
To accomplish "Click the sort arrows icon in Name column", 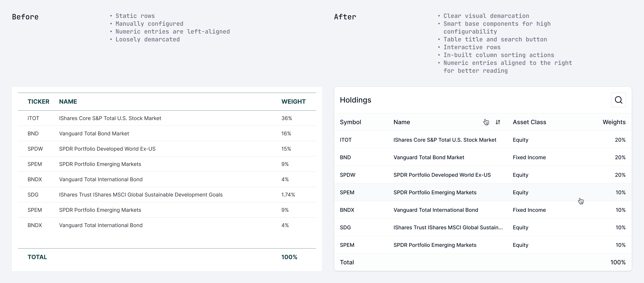I will coord(498,122).
